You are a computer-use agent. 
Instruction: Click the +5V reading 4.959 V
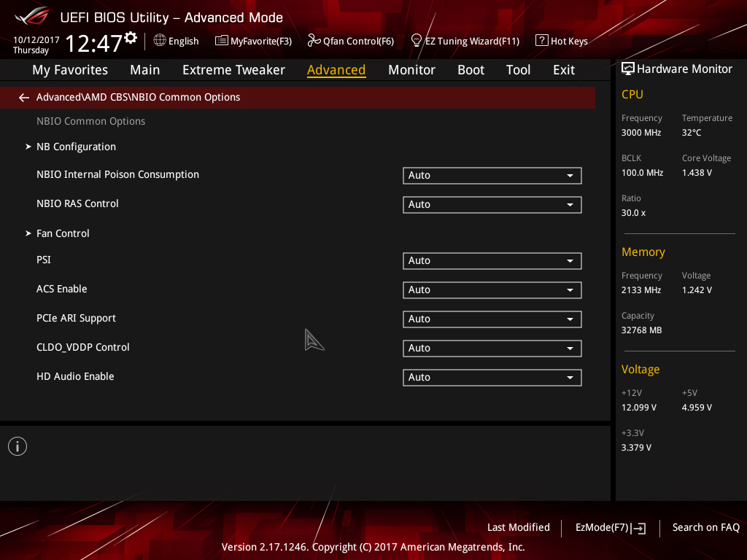(697, 408)
